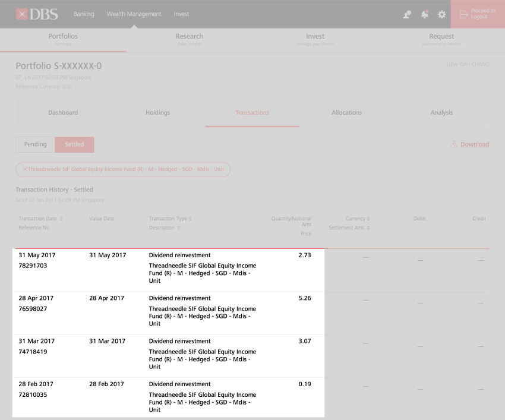Go to the Research Asian Insights tab
The image size is (505, 420).
190,40
